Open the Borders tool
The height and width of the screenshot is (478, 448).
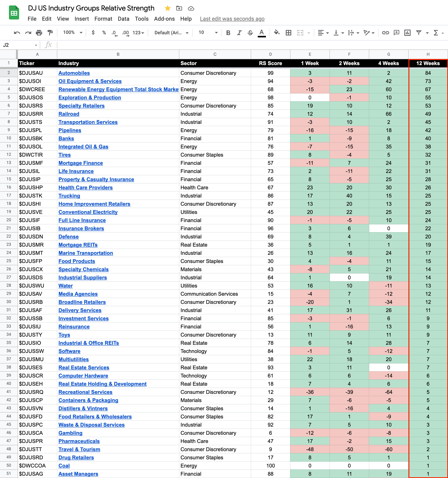[288, 33]
